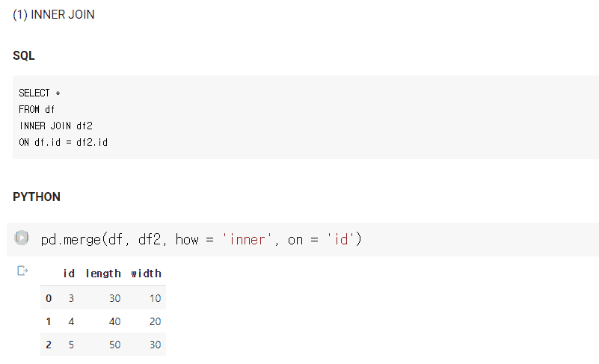Click the PYTHON heading text
Screen dimensions: 599x364
pyautogui.click(x=37, y=197)
